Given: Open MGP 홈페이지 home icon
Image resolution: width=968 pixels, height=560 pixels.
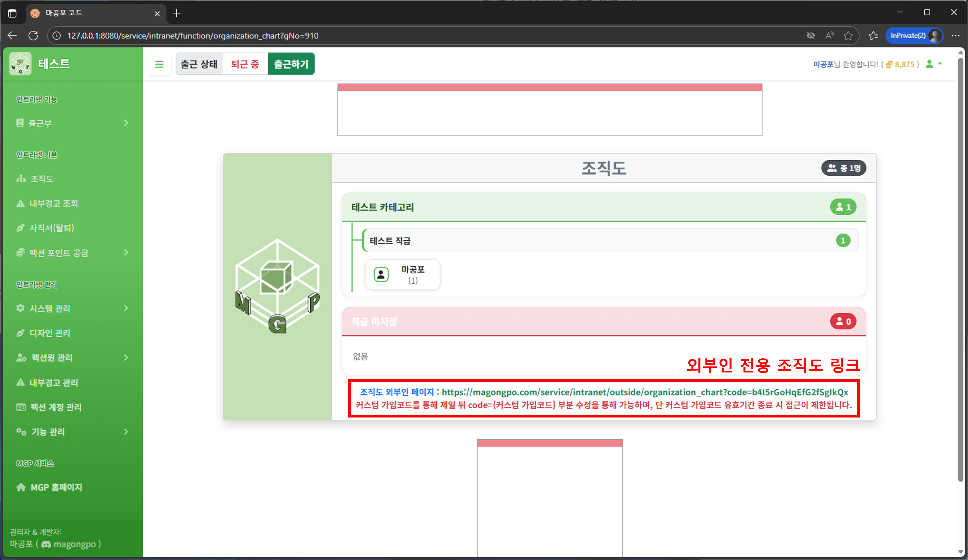Looking at the screenshot, I should [x=21, y=487].
